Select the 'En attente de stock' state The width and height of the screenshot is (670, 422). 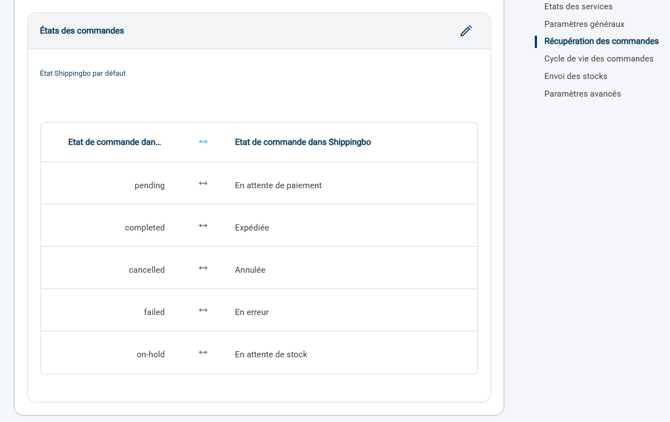271,355
